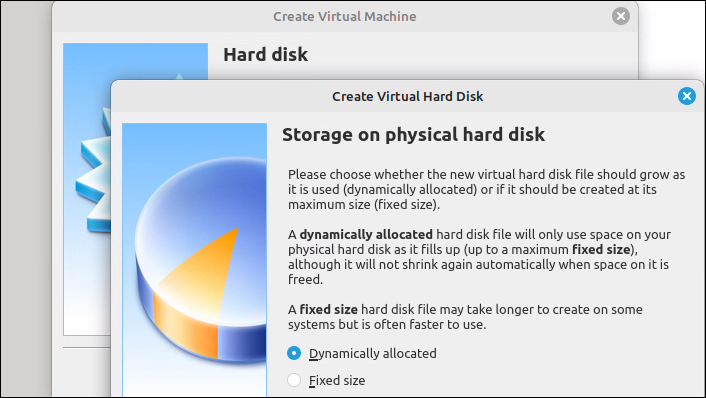Viewport: 706px width, 398px height.
Task: Click the bold "dynamically allocated" words in description
Action: click(x=366, y=235)
